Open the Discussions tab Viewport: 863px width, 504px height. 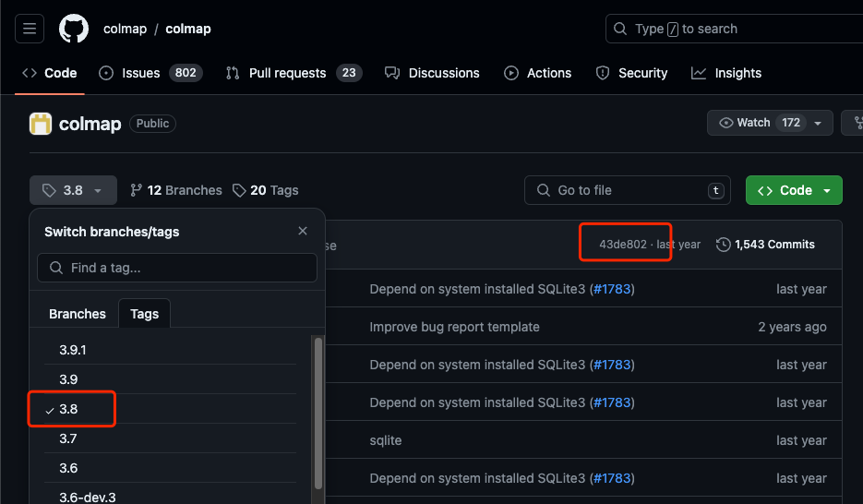coord(432,73)
